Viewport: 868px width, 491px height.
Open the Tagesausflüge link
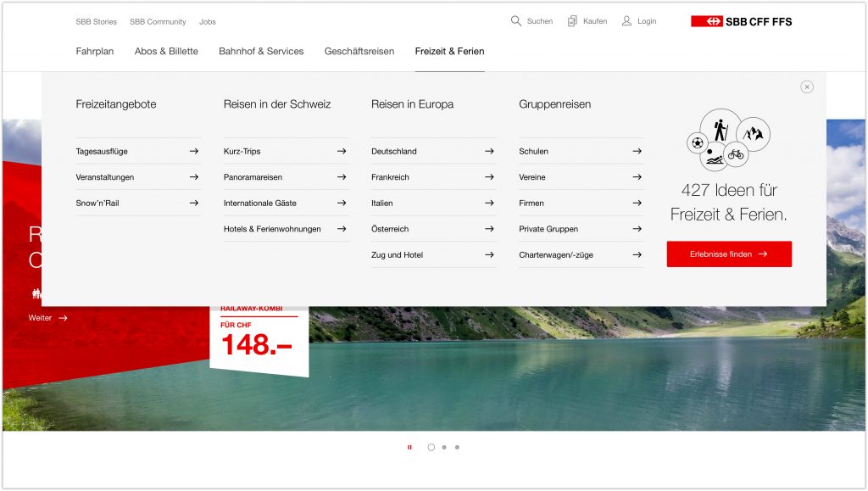tap(101, 151)
